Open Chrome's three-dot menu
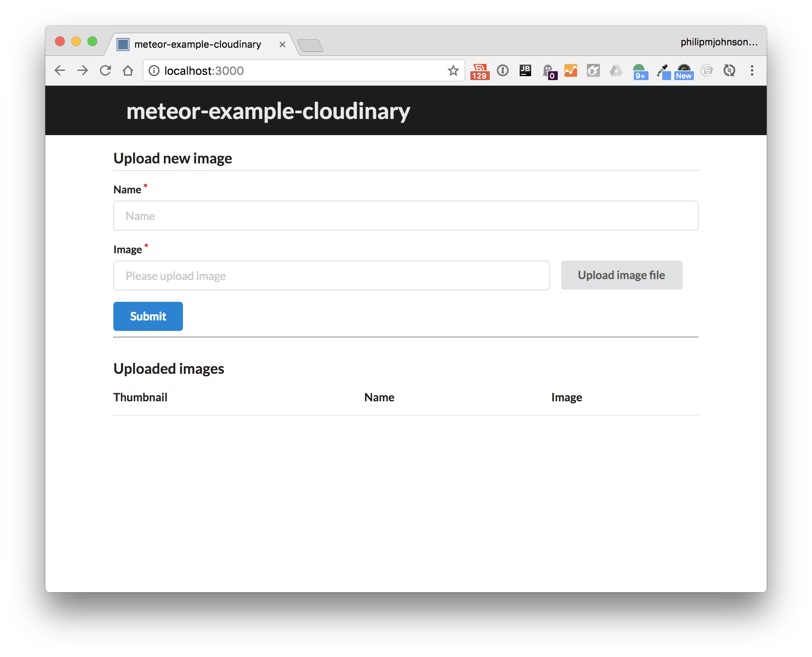Screen dimensions: 812x657 point(752,71)
